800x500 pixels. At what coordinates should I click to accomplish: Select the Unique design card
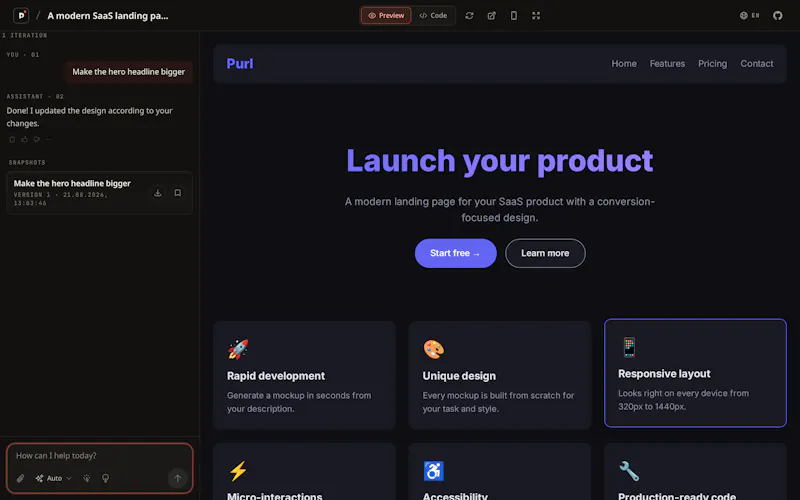click(499, 375)
